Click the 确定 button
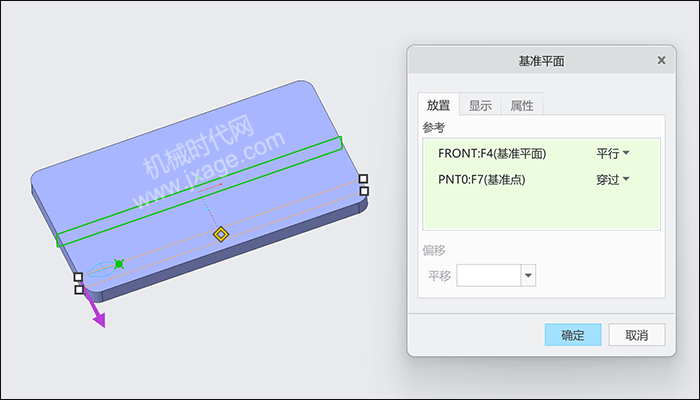The image size is (700, 400). 573,335
